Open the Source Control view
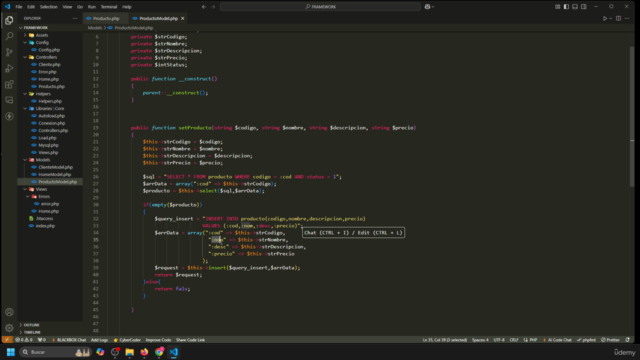Viewport: 640px width, 360px height. coord(9,52)
